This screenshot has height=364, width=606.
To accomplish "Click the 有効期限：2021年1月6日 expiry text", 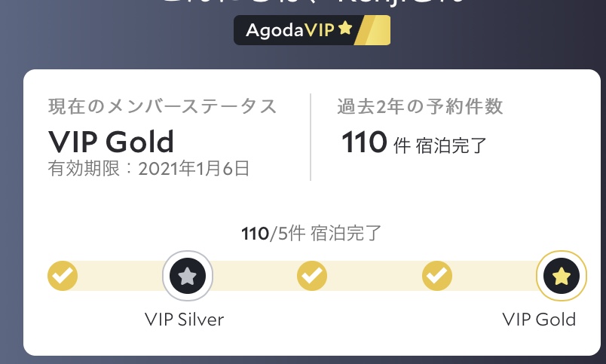I will pos(148,168).
